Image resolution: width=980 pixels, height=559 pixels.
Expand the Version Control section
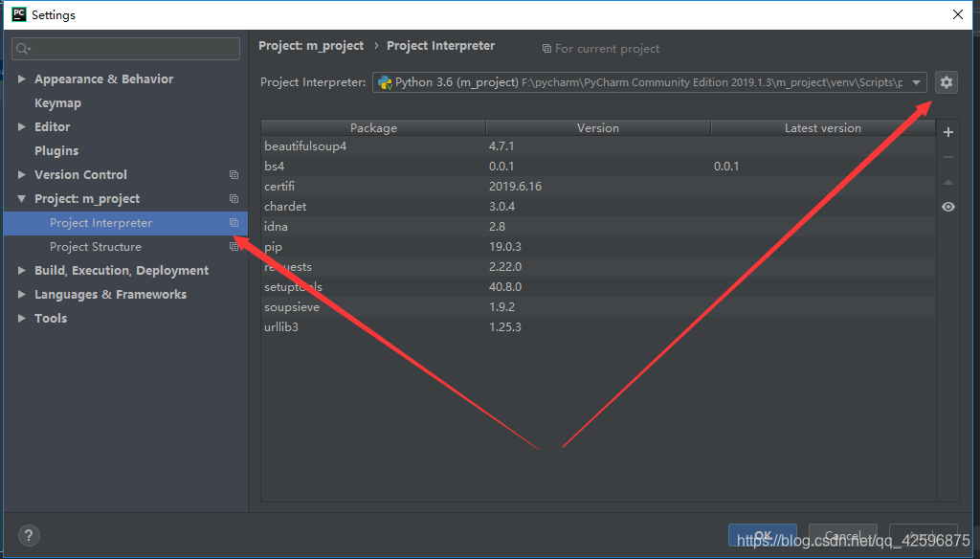point(21,174)
